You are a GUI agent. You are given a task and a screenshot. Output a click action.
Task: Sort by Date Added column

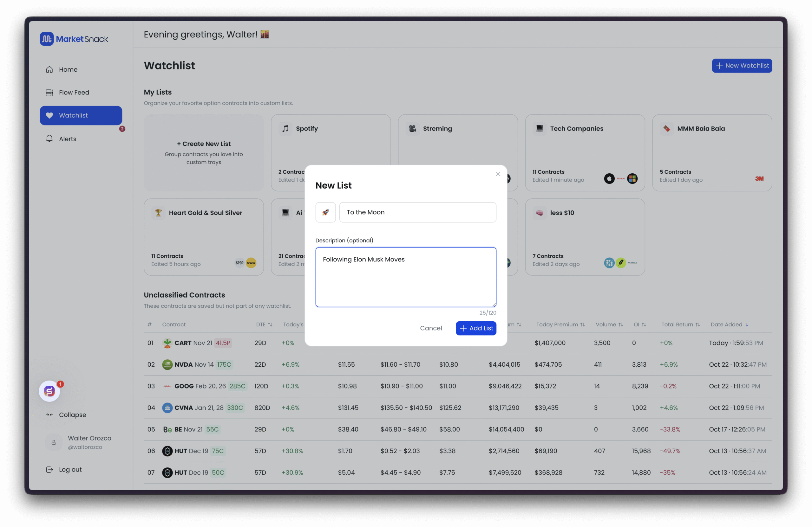(729, 325)
